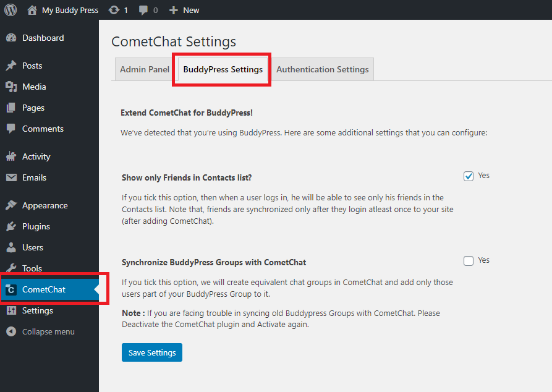Click the updates refresh icon

point(114,10)
